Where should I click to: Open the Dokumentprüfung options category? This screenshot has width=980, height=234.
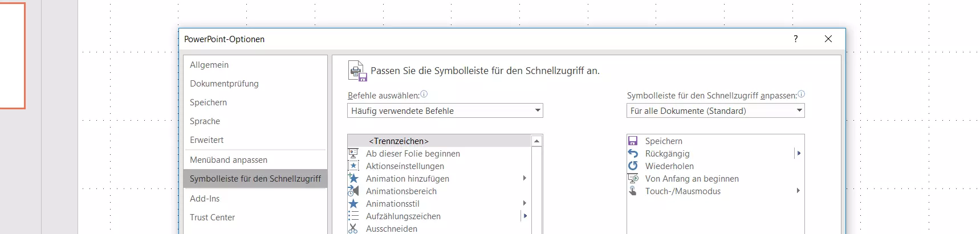coord(255,84)
